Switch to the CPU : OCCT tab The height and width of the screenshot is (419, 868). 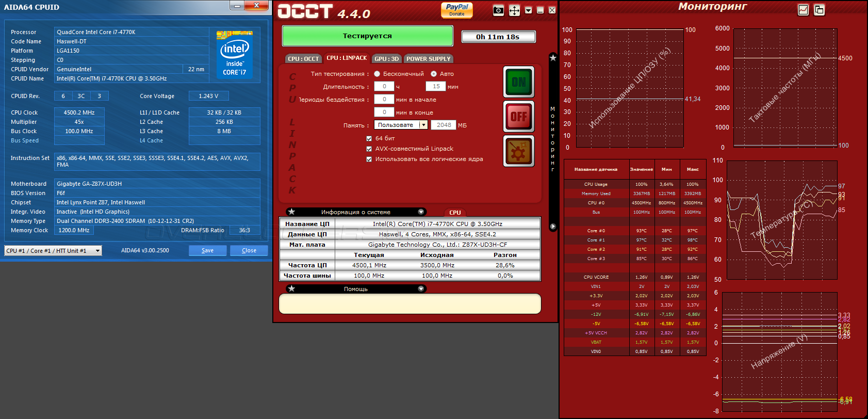point(303,59)
